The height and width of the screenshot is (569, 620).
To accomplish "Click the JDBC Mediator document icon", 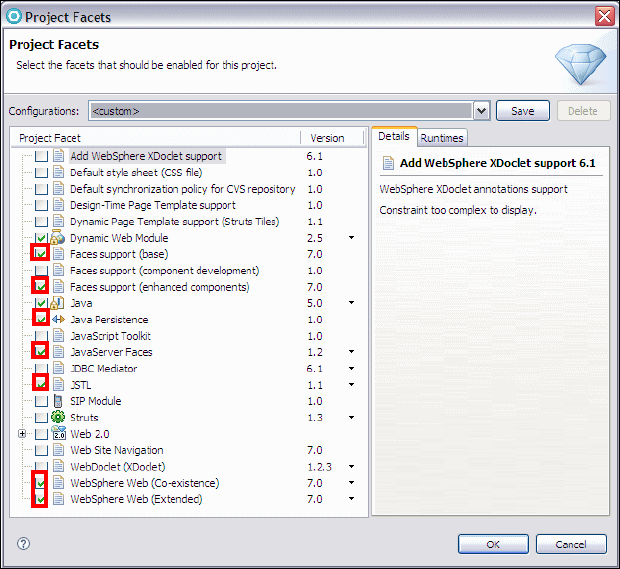I will click(x=58, y=368).
